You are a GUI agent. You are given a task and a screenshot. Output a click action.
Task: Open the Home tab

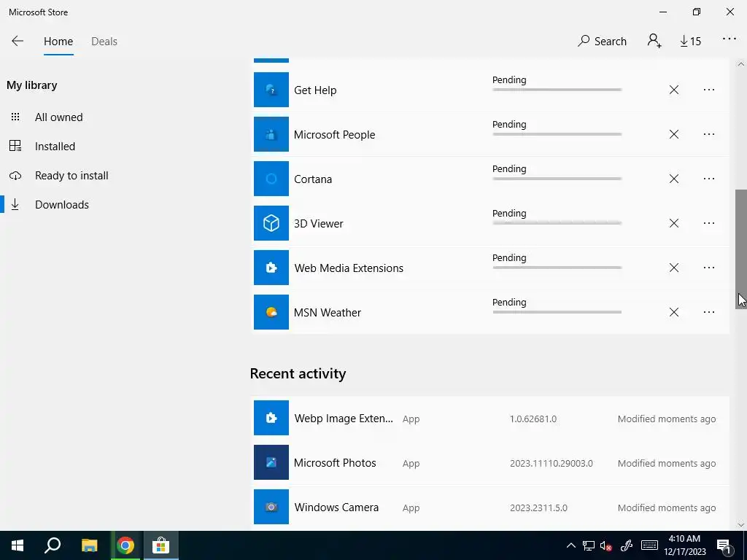[58, 42]
